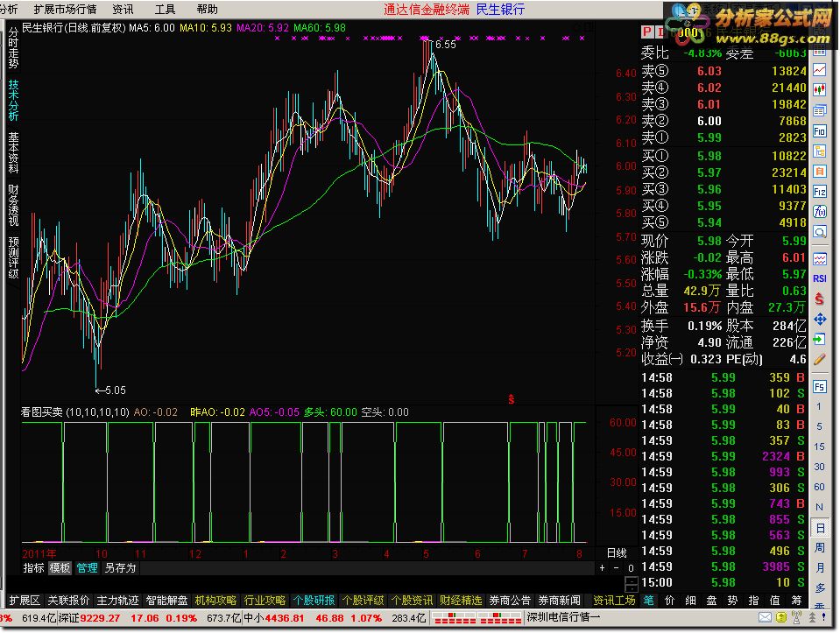Click the F5 chart switch icon
Screen dimensions: 840x633
pos(819,387)
